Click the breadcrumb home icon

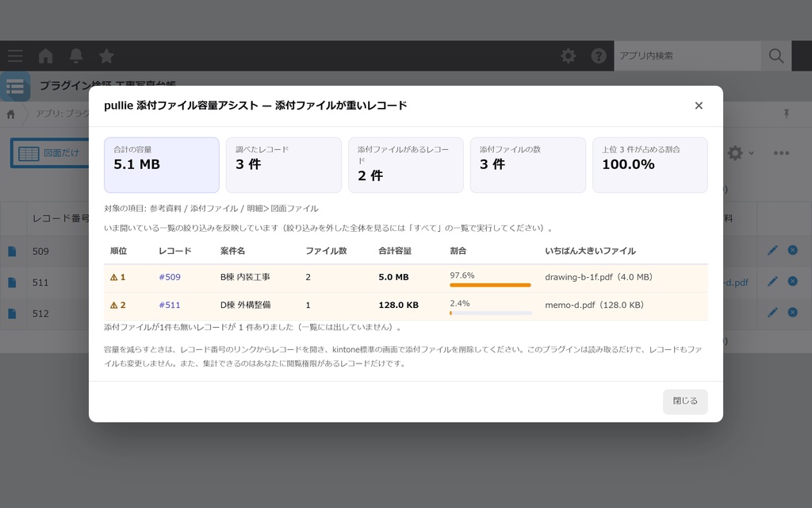click(11, 114)
